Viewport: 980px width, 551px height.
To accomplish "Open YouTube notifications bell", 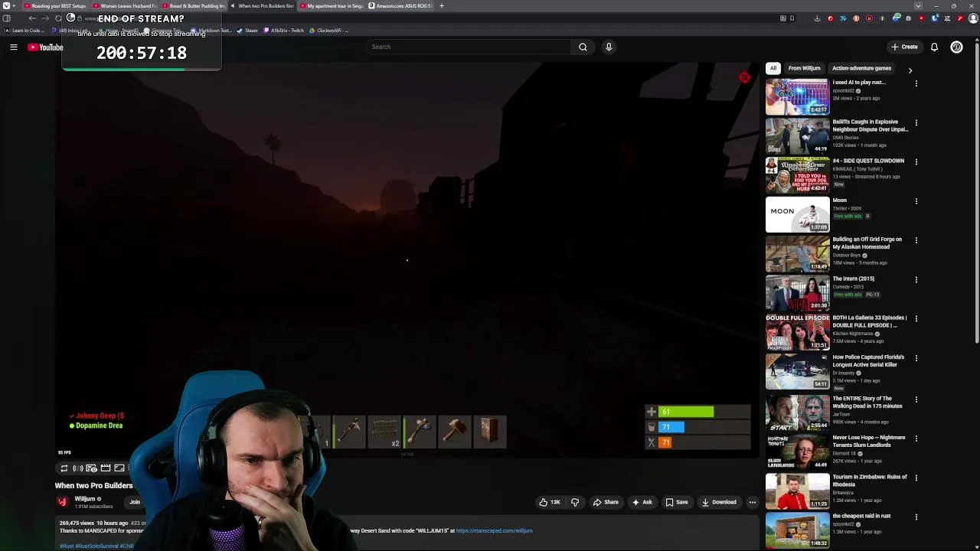I will coord(934,47).
